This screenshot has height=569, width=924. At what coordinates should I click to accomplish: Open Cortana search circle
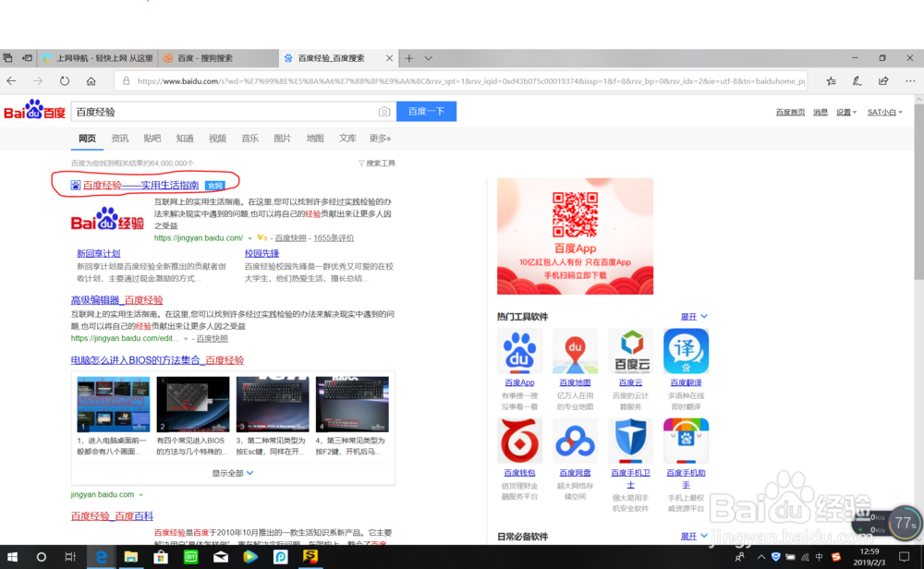point(41,557)
